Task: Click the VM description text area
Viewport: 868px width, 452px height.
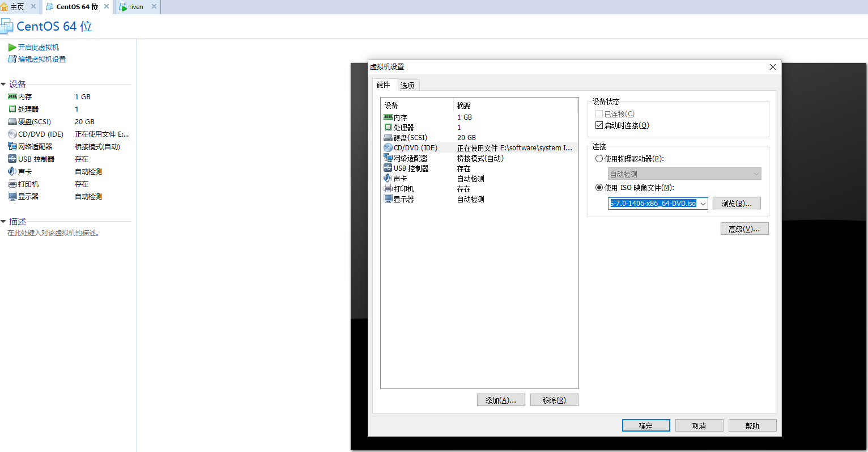Action: click(x=54, y=233)
